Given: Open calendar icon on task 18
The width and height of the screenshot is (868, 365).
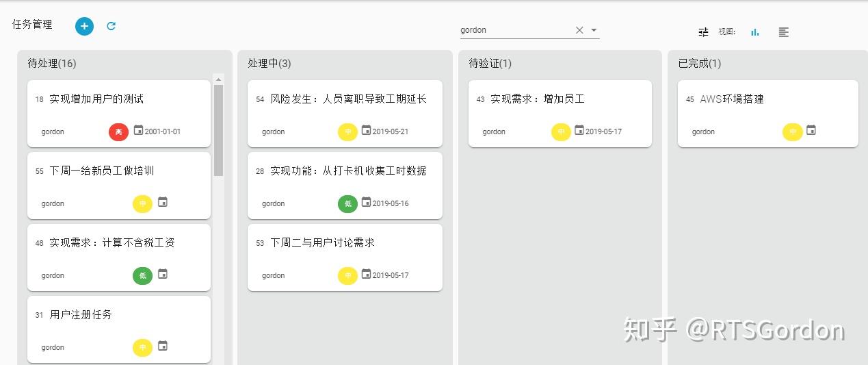Looking at the screenshot, I should [138, 130].
